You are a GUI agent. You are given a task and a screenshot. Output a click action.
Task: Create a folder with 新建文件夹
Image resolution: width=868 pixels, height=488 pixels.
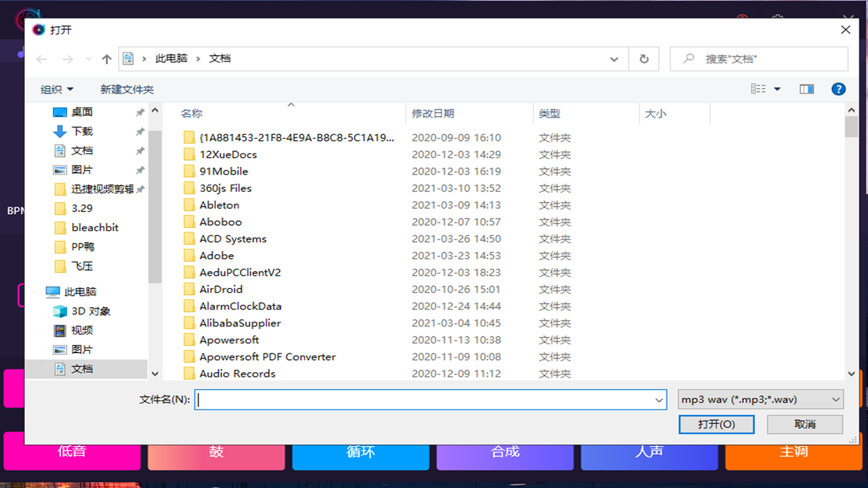(x=127, y=89)
